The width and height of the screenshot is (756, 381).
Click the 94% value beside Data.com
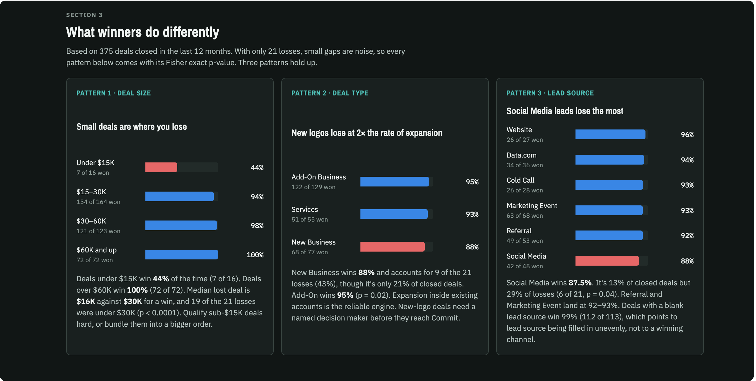coord(687,160)
